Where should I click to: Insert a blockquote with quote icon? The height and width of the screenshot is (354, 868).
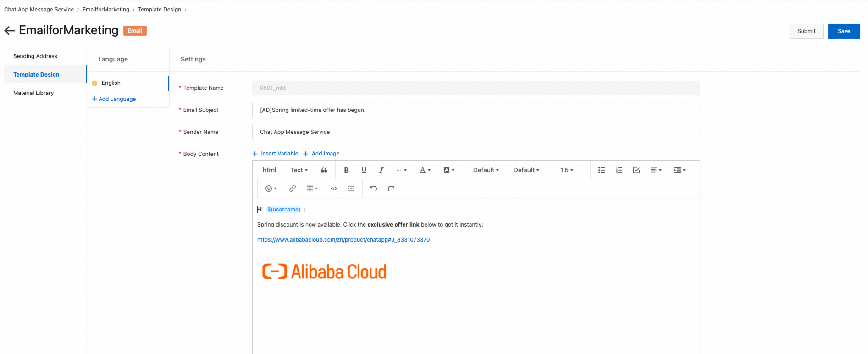[x=324, y=170]
